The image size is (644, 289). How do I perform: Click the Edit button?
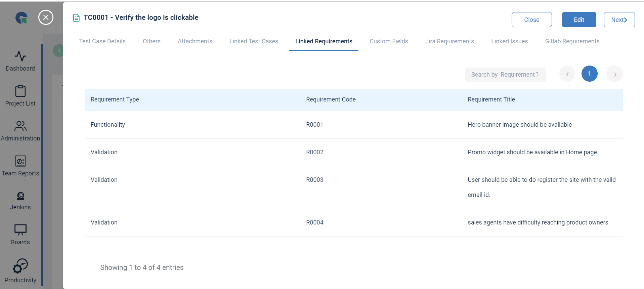click(x=579, y=20)
